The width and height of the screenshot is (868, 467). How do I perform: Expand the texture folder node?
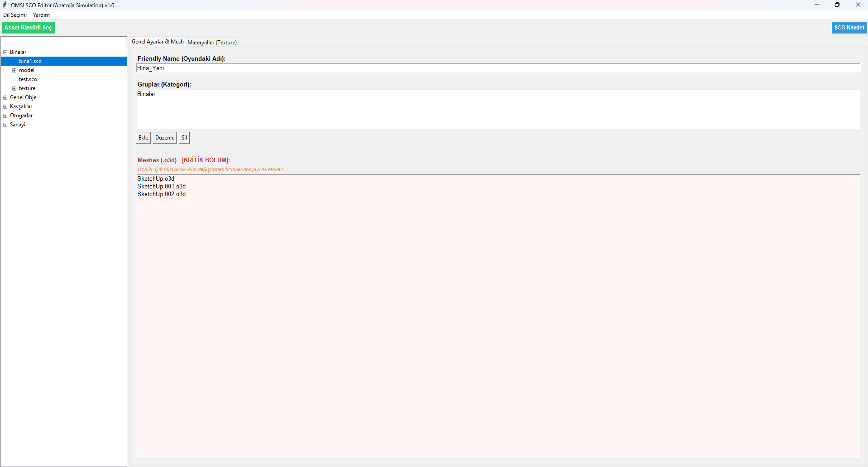(x=14, y=88)
